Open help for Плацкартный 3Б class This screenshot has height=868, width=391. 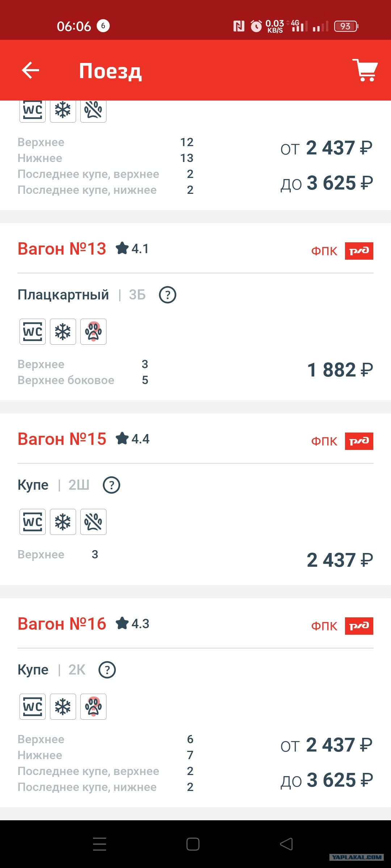168,295
